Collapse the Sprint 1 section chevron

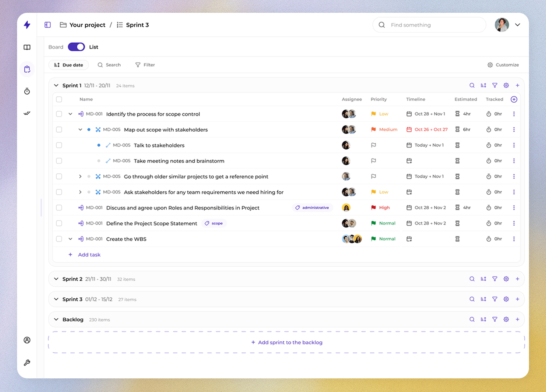tap(56, 85)
